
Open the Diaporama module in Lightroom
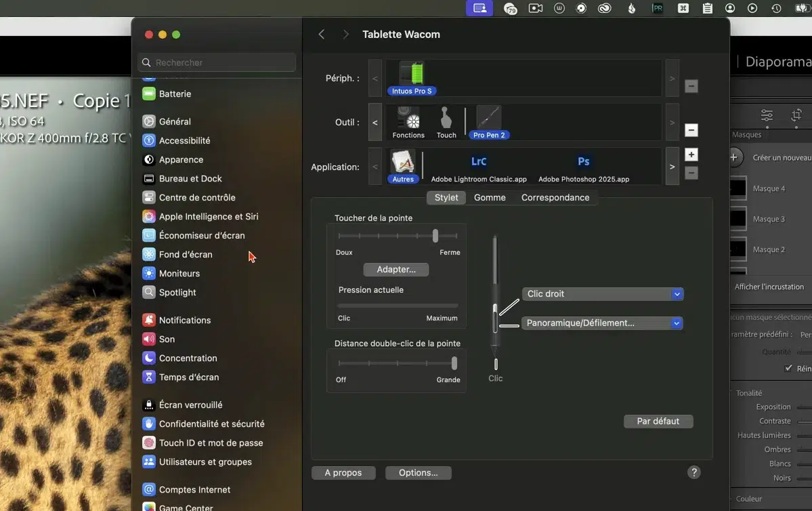[778, 62]
